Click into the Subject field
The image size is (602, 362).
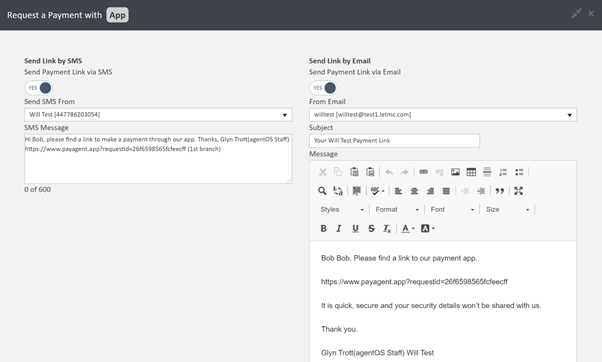click(x=394, y=141)
